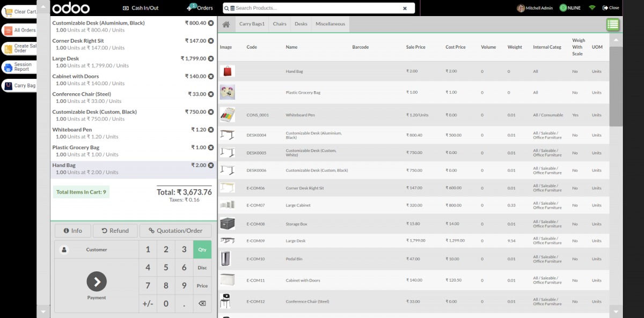
Task: Remove Large Desk from the cart
Action: (211, 58)
